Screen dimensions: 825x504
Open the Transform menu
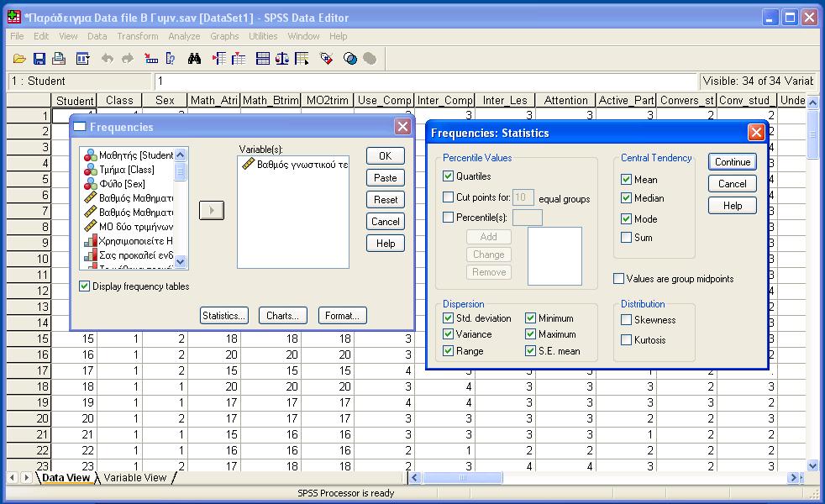pos(137,36)
